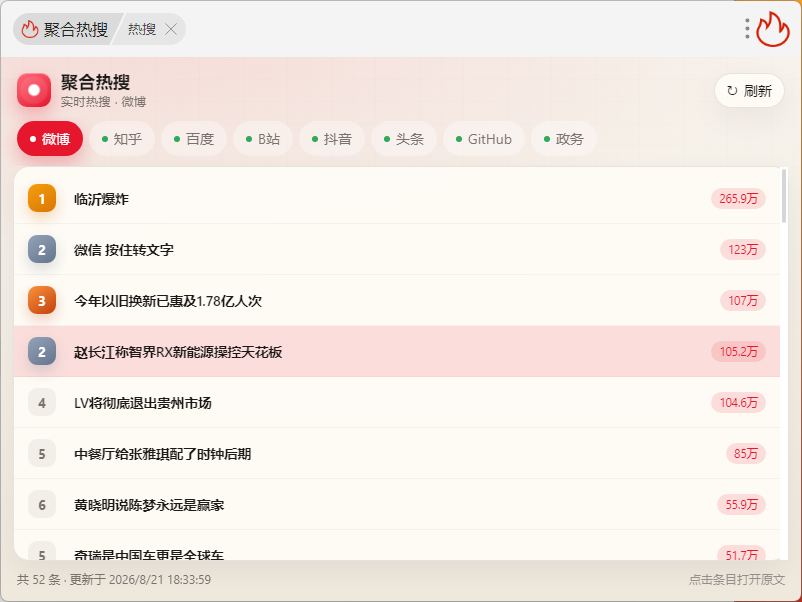Close the 热搜 tab with X
Image resolution: width=802 pixels, height=602 pixels.
point(171,29)
